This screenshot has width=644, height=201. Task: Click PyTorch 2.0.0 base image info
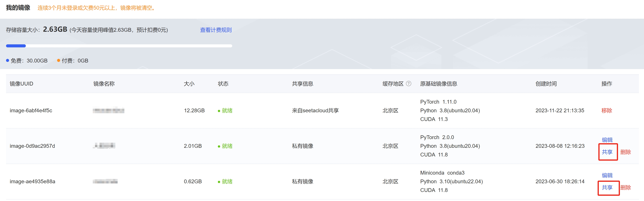[437, 137]
